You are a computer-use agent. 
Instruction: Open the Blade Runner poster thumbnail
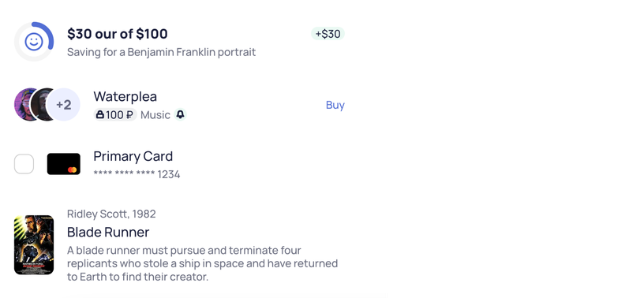(x=34, y=244)
